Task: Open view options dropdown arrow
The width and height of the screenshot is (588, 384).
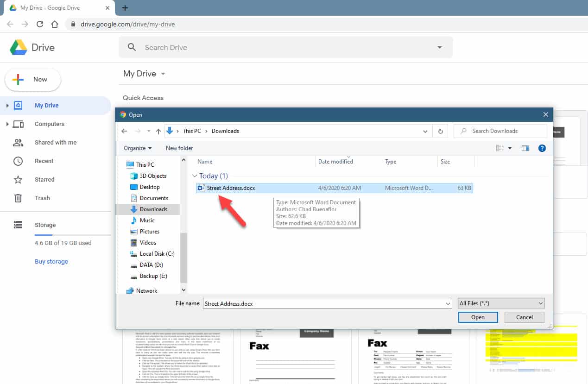Action: coord(510,148)
